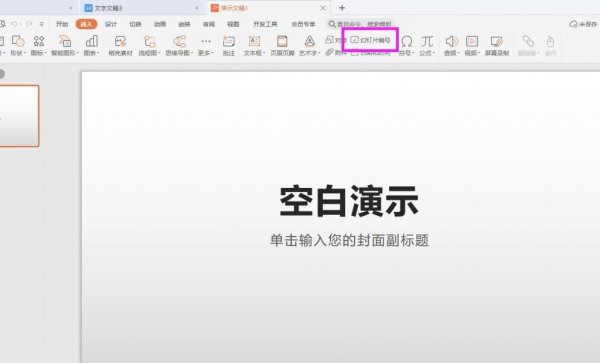Open the 公式 (Equation) pi dropdown
The image size is (600, 363).
tap(427, 46)
